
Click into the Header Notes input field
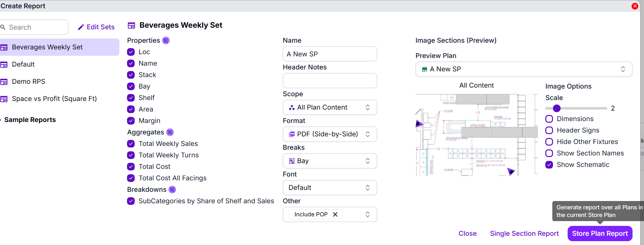[330, 81]
